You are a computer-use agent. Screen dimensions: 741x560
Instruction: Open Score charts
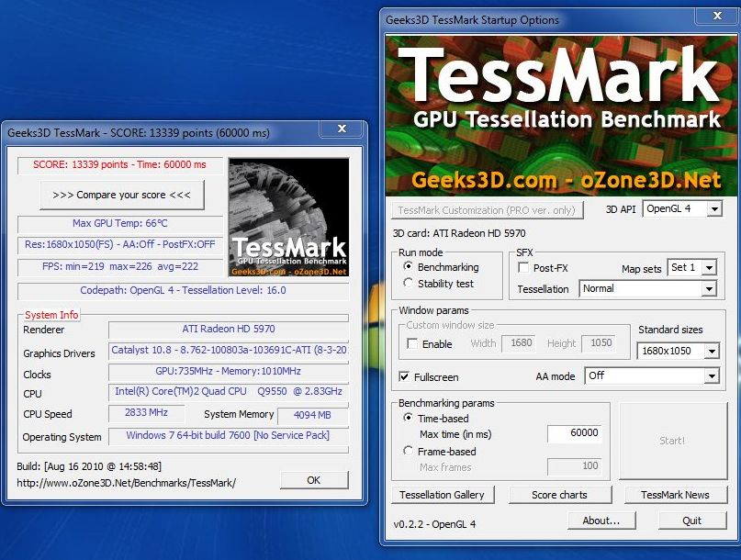coord(559,495)
